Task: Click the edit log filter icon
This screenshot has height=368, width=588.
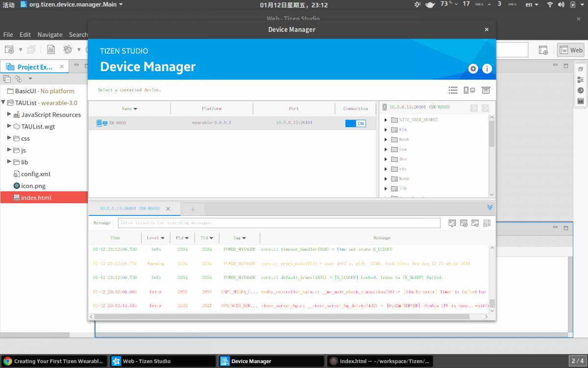Action: [x=452, y=223]
